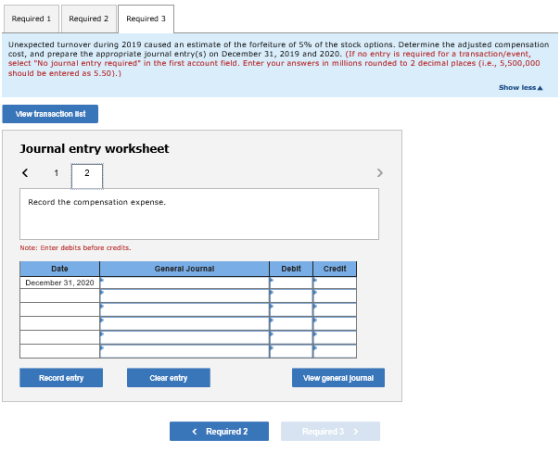Image resolution: width=560 pixels, height=453 pixels.
Task: Open account dropdown in second General Journal row
Action: point(184,296)
